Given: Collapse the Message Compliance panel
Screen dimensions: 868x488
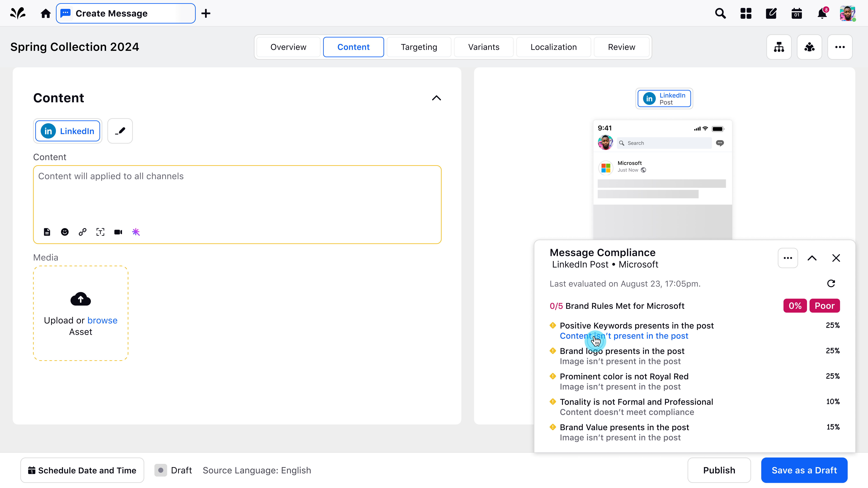Looking at the screenshot, I should pos(812,258).
